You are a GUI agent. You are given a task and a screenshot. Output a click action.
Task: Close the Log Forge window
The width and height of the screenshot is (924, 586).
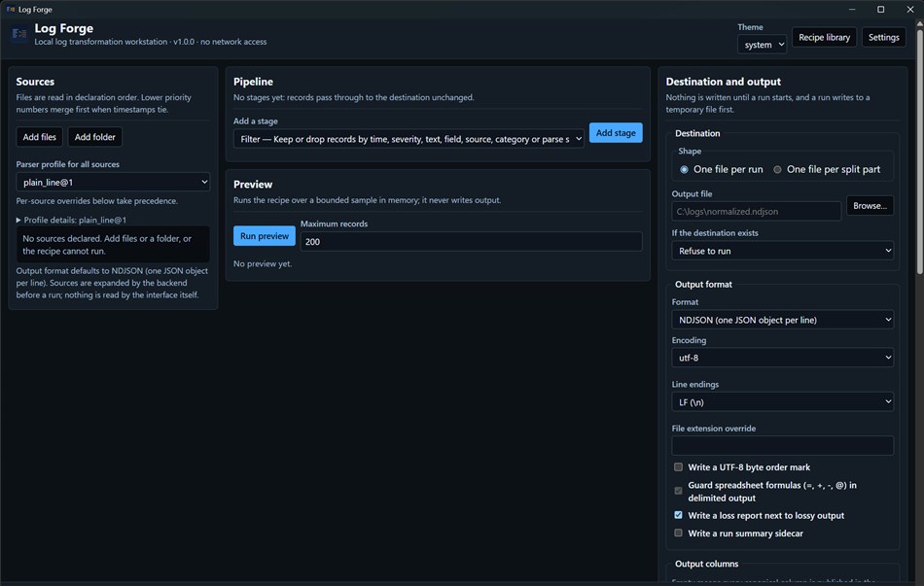(x=909, y=10)
